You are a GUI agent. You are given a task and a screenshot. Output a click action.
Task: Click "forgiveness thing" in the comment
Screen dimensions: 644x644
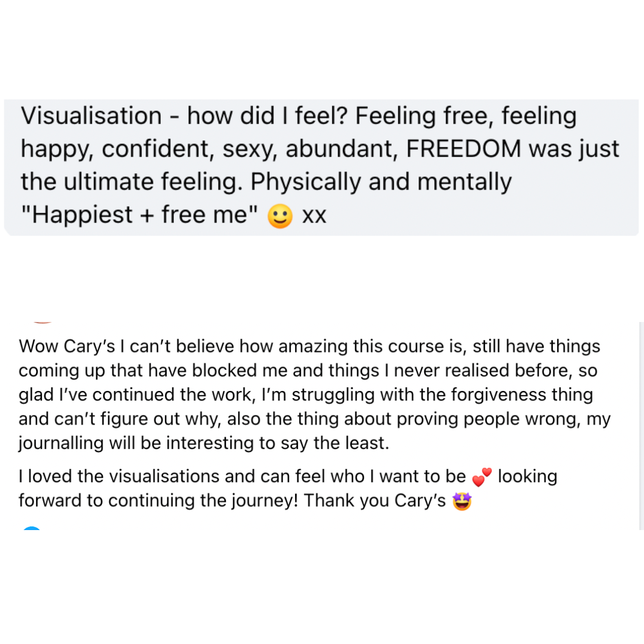[524, 395]
